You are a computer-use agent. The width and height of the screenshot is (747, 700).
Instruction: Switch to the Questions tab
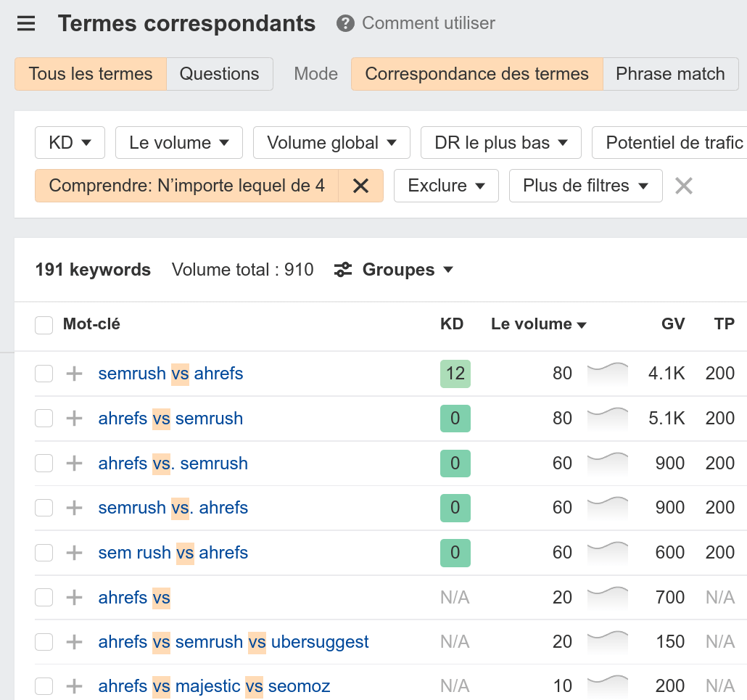pos(219,73)
